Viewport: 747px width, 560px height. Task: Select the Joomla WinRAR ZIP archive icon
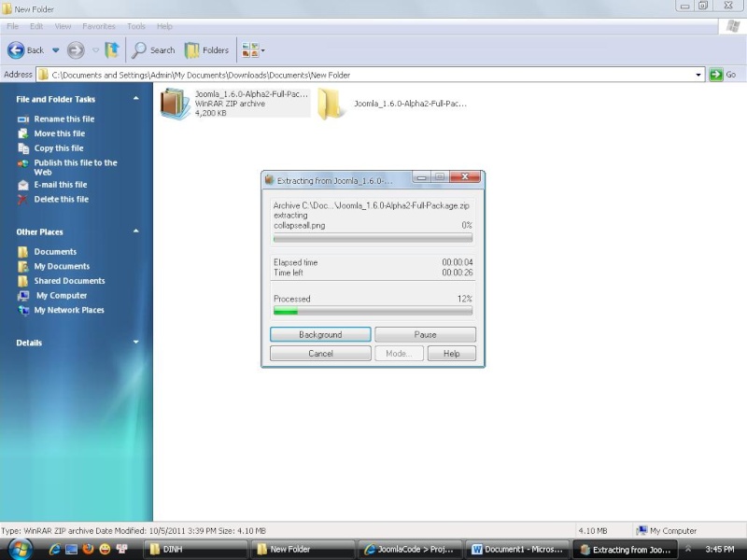pos(175,104)
